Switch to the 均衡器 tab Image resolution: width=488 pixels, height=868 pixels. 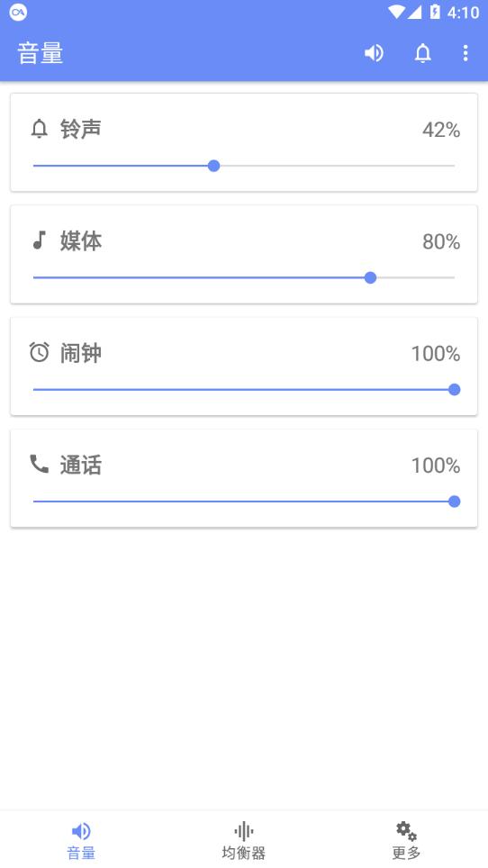click(x=243, y=840)
